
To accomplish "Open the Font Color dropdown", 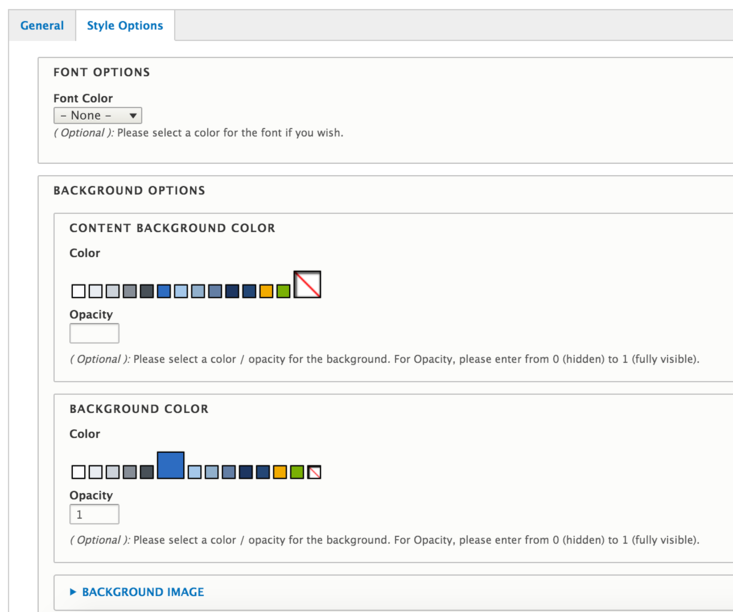I will coord(97,116).
